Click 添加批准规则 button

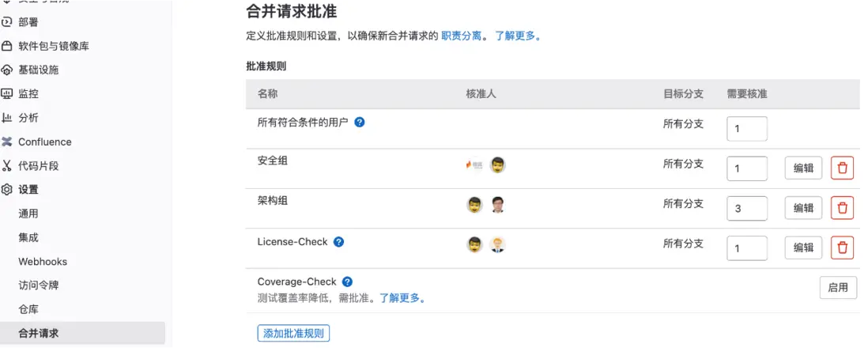tap(293, 333)
